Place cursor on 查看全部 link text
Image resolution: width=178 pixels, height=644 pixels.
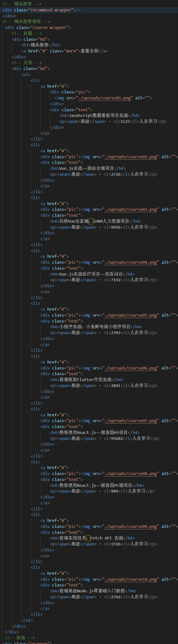[89, 51]
